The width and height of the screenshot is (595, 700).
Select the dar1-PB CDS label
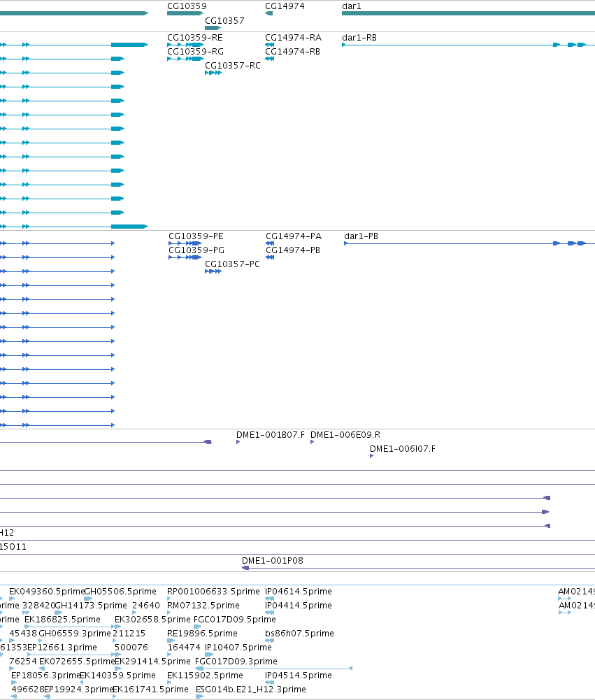coord(361,236)
